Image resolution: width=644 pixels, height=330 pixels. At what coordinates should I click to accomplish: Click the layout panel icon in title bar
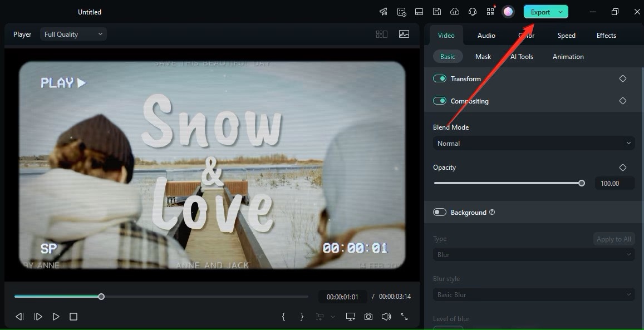click(419, 12)
